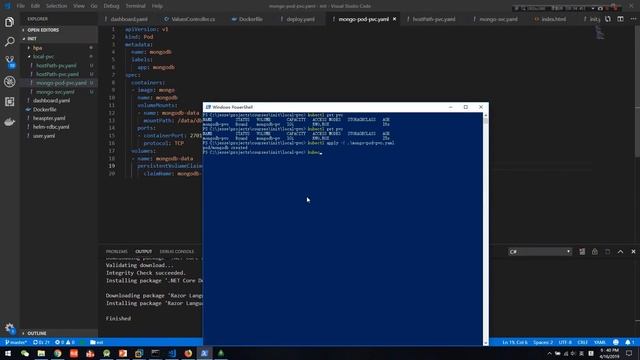Click the CRLF line ending status item
640x360 pixels.
pyautogui.click(x=582, y=342)
